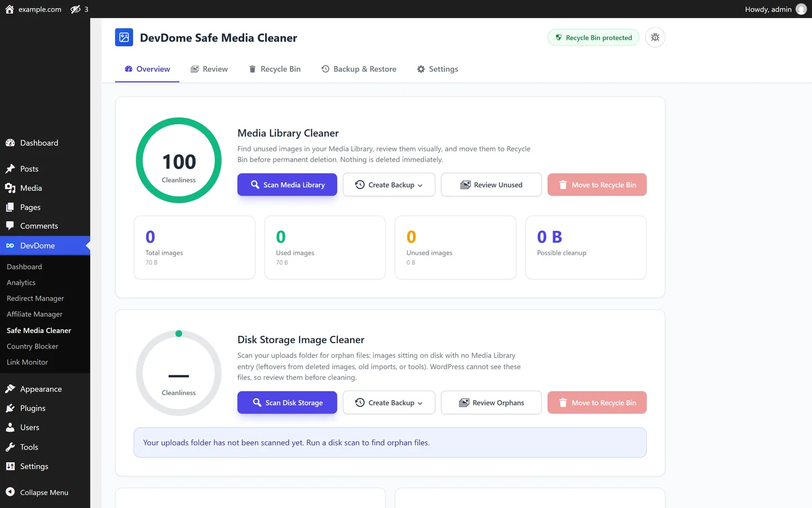Click the Review Unused button
The height and width of the screenshot is (508, 812).
point(491,185)
